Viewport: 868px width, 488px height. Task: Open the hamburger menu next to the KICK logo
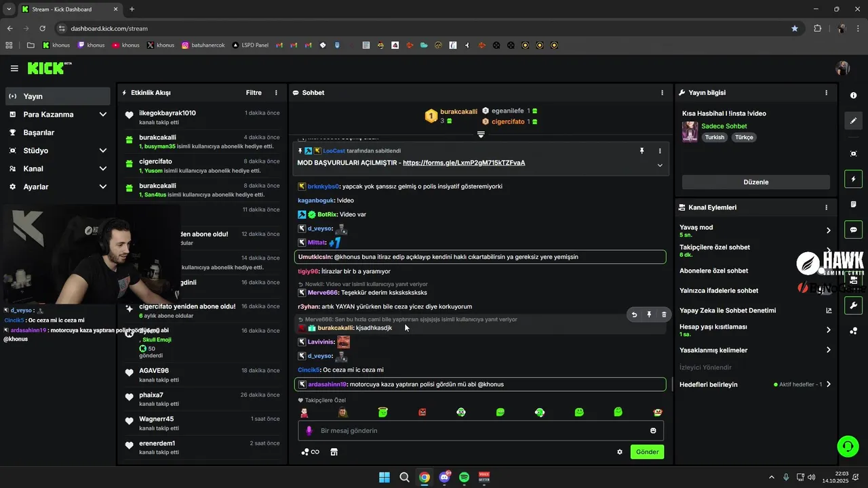pyautogui.click(x=14, y=68)
